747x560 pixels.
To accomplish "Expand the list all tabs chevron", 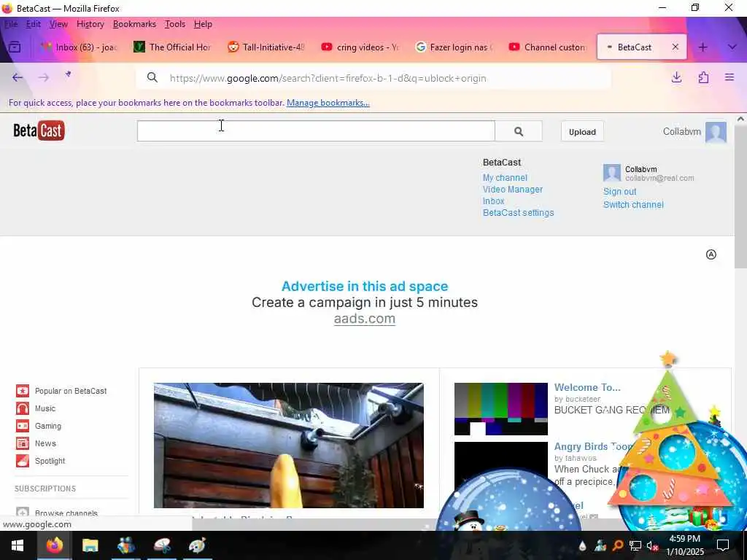I will tap(732, 47).
